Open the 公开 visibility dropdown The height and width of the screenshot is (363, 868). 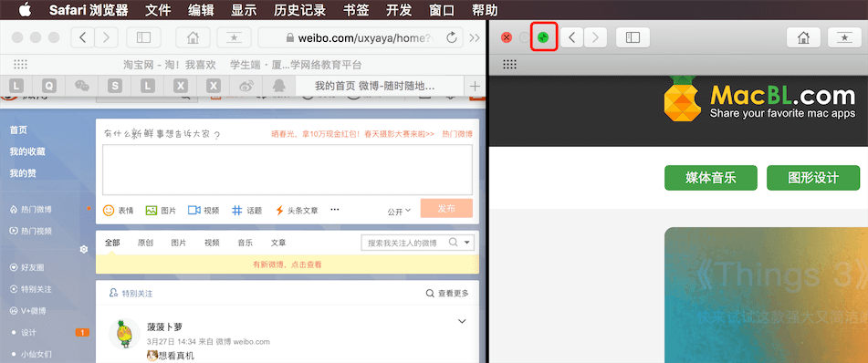coord(399,211)
